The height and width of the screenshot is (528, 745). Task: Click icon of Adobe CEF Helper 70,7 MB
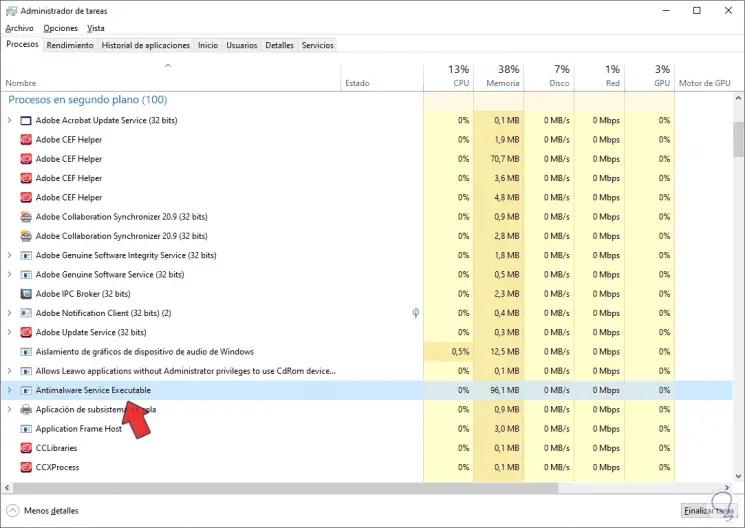[x=26, y=159]
